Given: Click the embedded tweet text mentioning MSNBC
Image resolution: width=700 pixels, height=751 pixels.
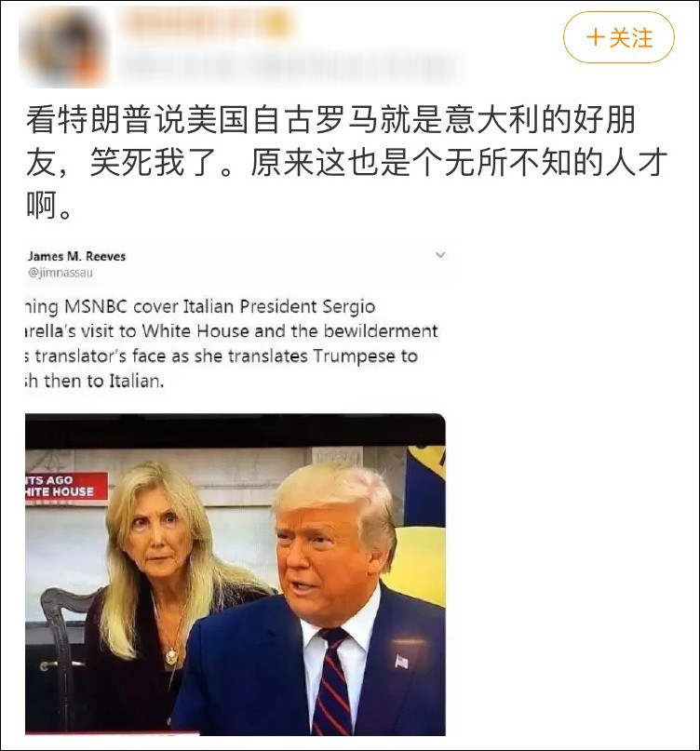Looking at the screenshot, I should point(232,343).
